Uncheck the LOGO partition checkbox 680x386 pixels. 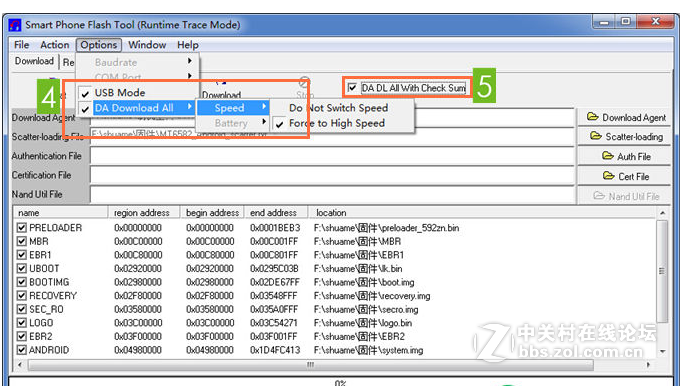click(21, 323)
